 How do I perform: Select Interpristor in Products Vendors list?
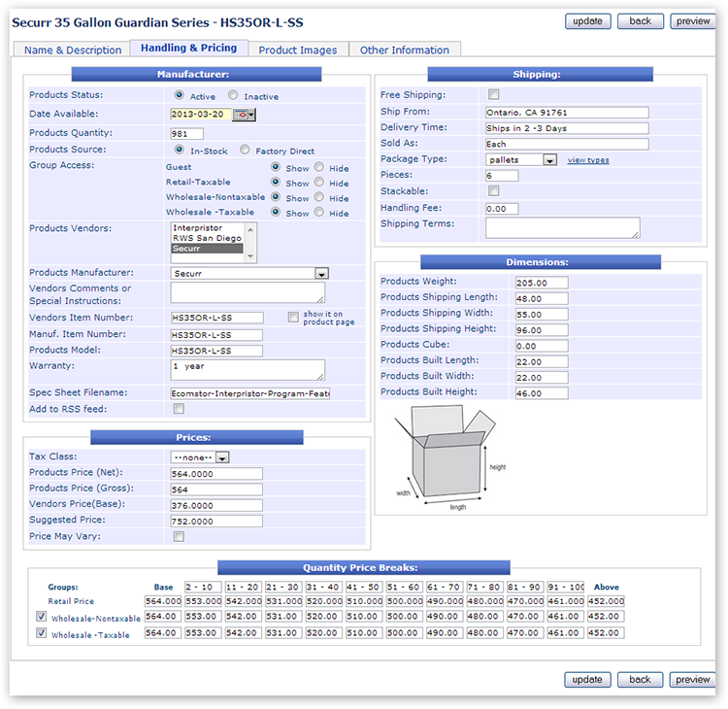[x=207, y=227]
